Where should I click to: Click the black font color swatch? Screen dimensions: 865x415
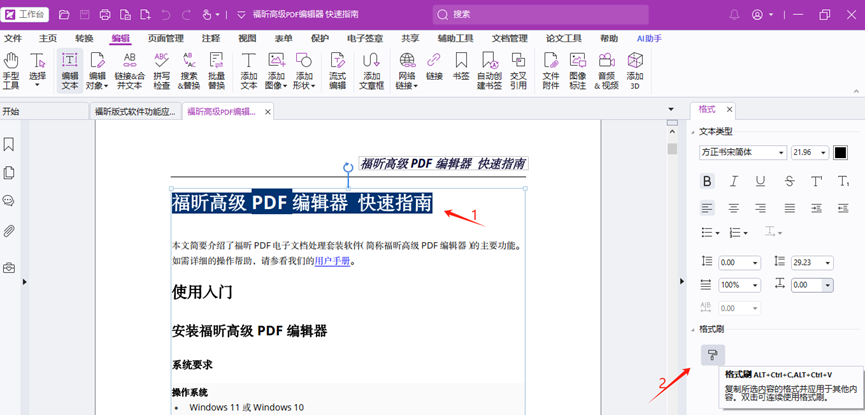[840, 153]
